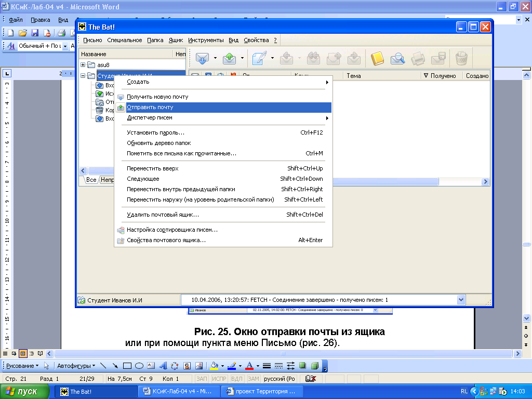Screen dimensions: 532x399
Task: Click the Search messages magnifier icon
Action: pyautogui.click(x=397, y=58)
